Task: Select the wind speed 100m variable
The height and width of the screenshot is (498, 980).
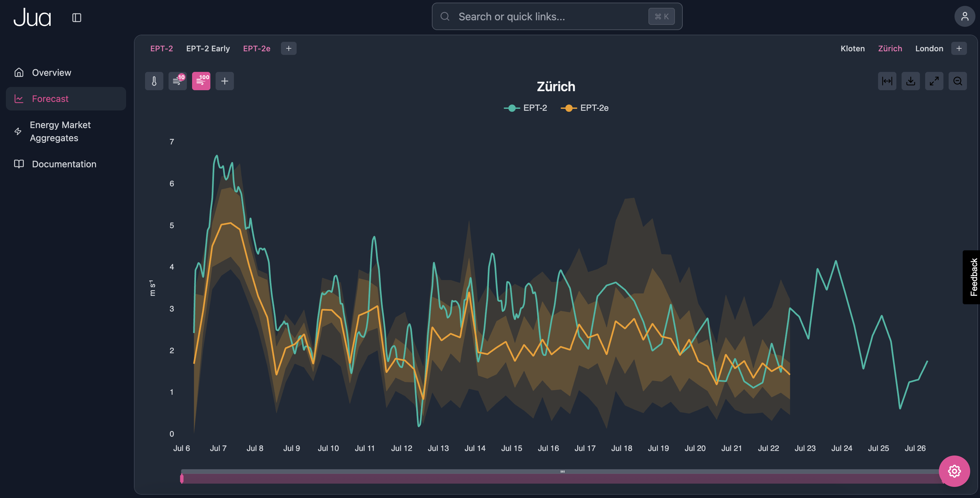Action: tap(201, 81)
